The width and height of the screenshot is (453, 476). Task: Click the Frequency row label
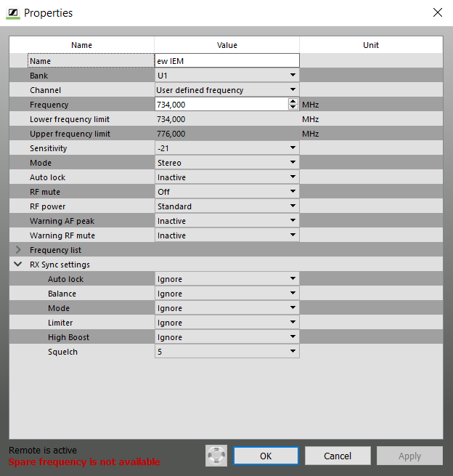click(49, 105)
